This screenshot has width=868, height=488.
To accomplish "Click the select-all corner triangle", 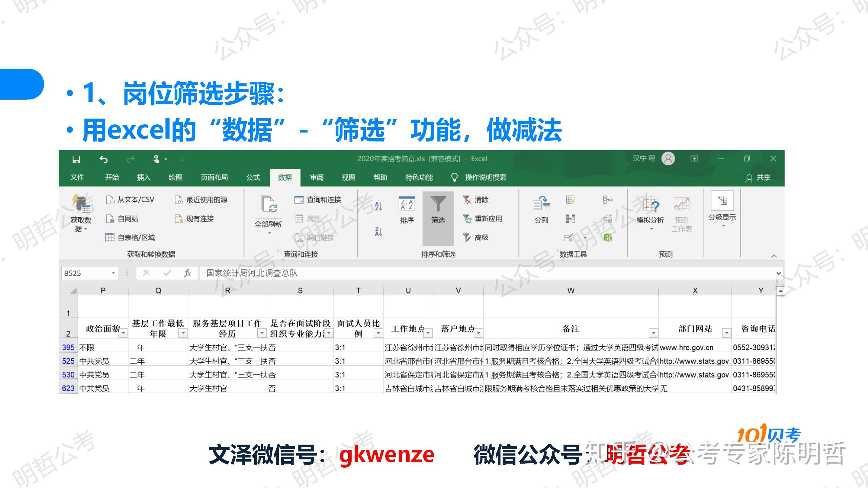I will point(73,291).
